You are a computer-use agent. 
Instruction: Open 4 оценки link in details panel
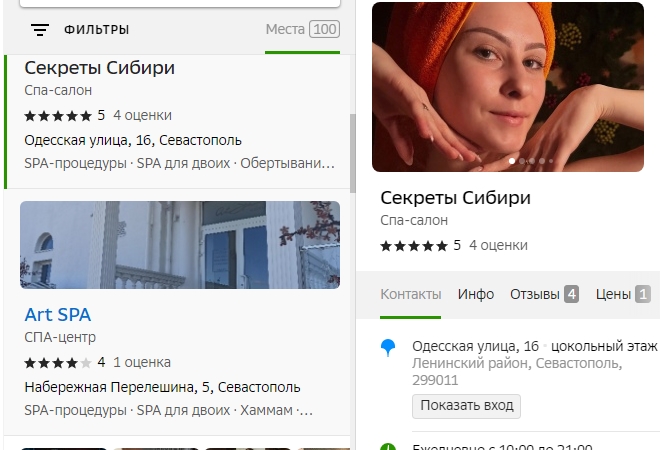click(497, 245)
